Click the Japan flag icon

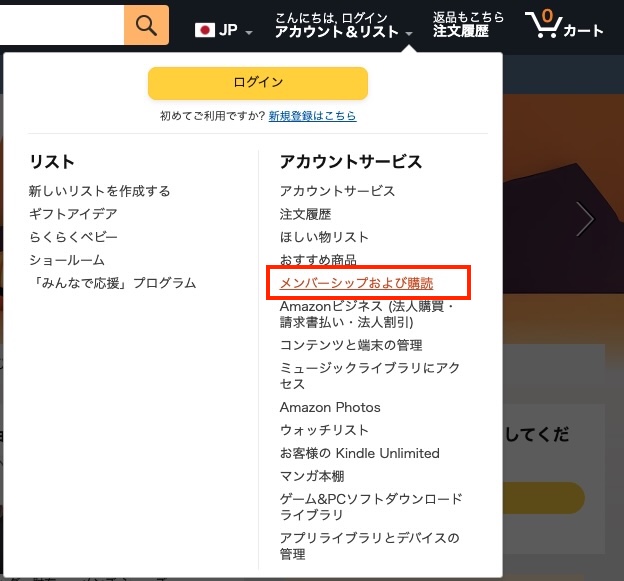tap(205, 30)
